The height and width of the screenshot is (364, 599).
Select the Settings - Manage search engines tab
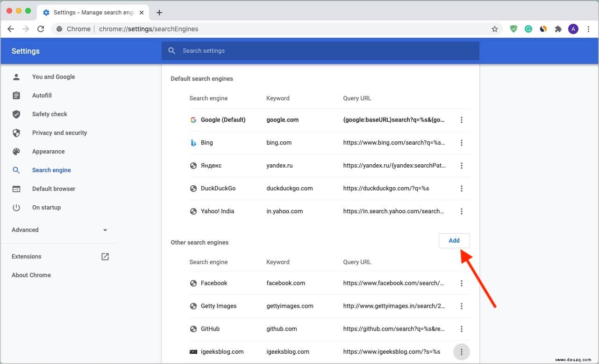click(x=93, y=13)
